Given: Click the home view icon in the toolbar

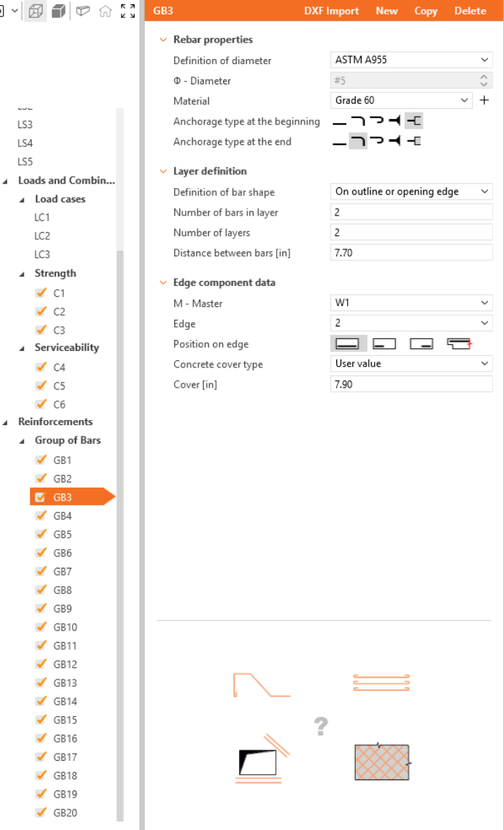Looking at the screenshot, I should pos(105,11).
